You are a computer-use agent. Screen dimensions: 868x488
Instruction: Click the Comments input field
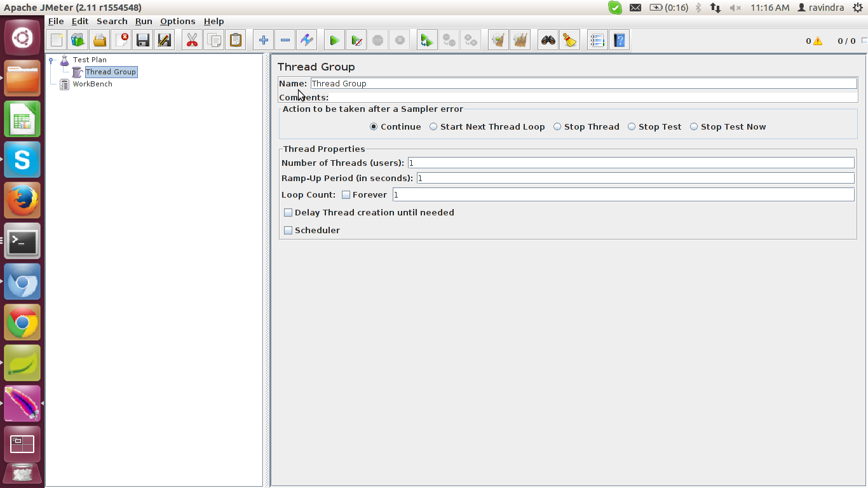point(593,97)
